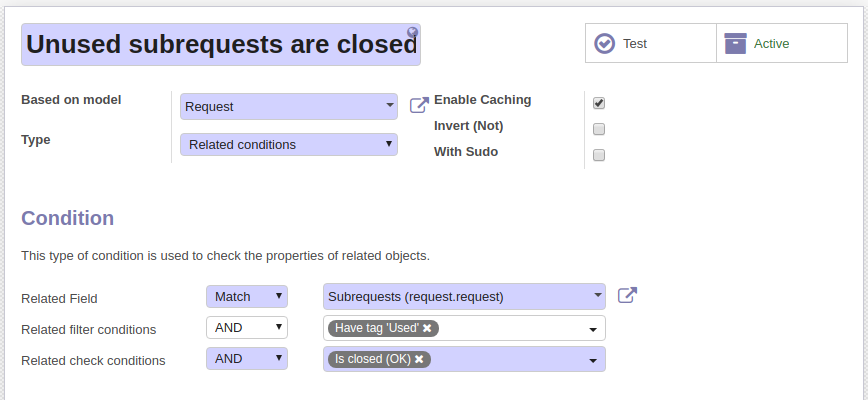
Task: Click translate icon in title field corner
Action: pyautogui.click(x=412, y=32)
